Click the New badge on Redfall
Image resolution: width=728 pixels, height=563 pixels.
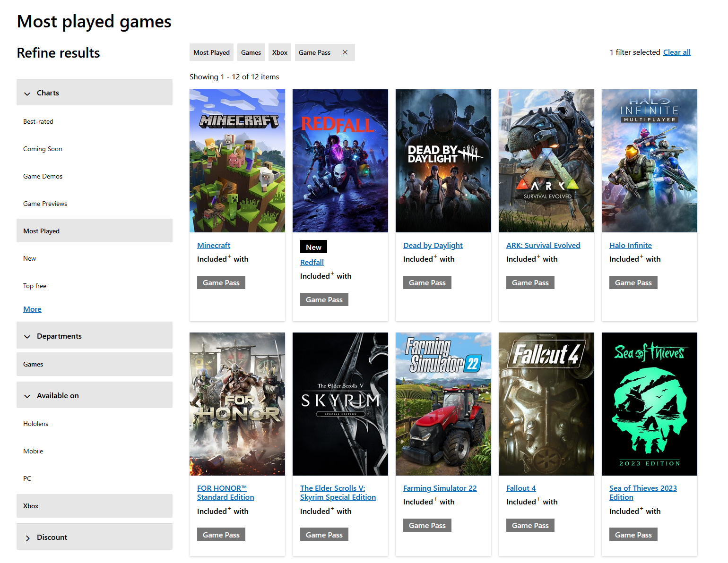[313, 247]
